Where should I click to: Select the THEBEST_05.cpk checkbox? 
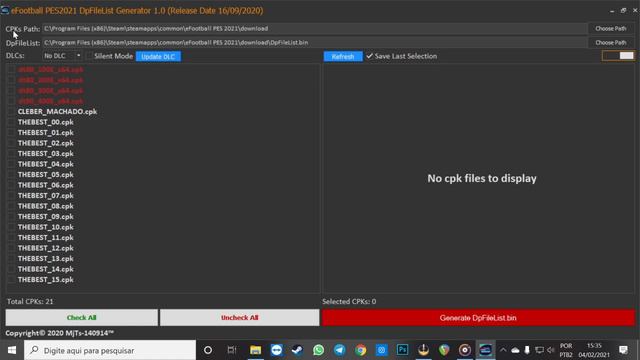11,175
